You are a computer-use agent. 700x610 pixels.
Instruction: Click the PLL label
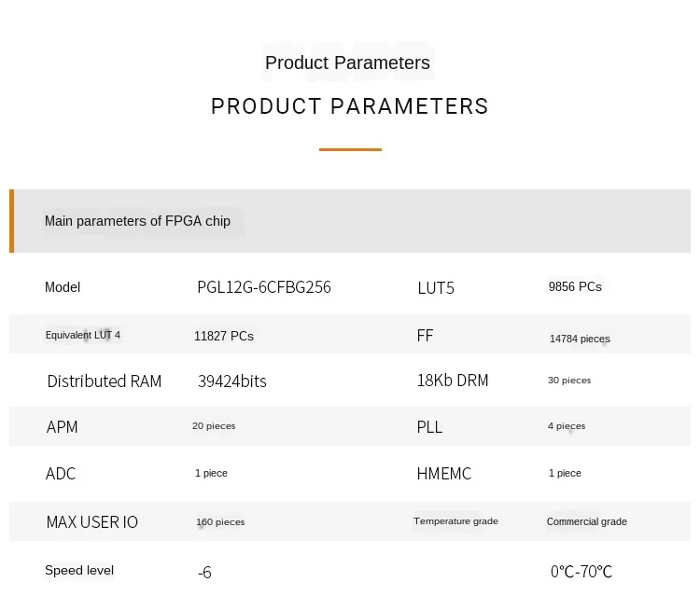click(429, 426)
